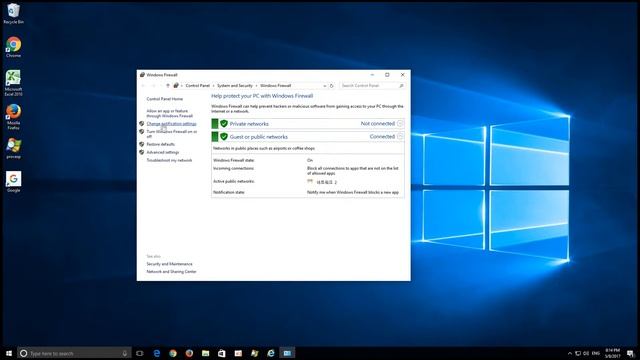Click the 'Windows Firewall state:' label
The height and width of the screenshot is (360, 640).
click(233, 160)
